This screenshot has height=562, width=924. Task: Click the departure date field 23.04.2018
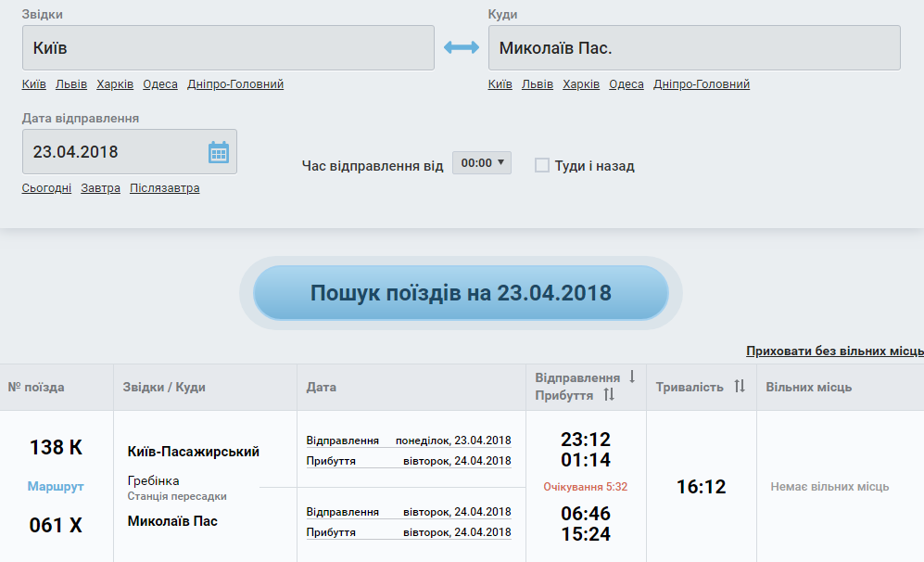click(116, 152)
